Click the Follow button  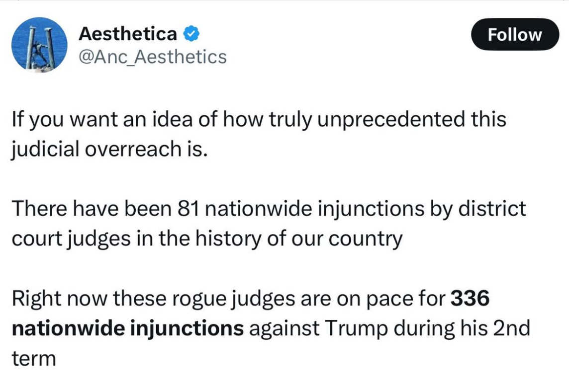coord(515,34)
